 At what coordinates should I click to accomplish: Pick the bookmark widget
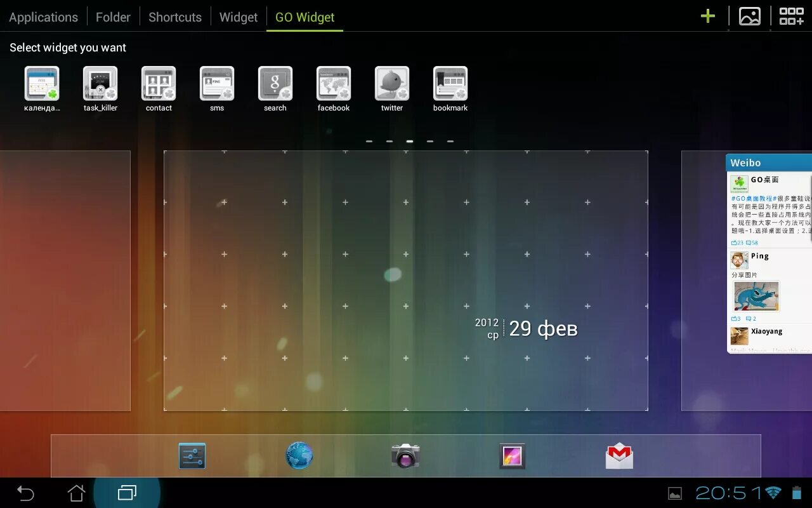pos(450,84)
